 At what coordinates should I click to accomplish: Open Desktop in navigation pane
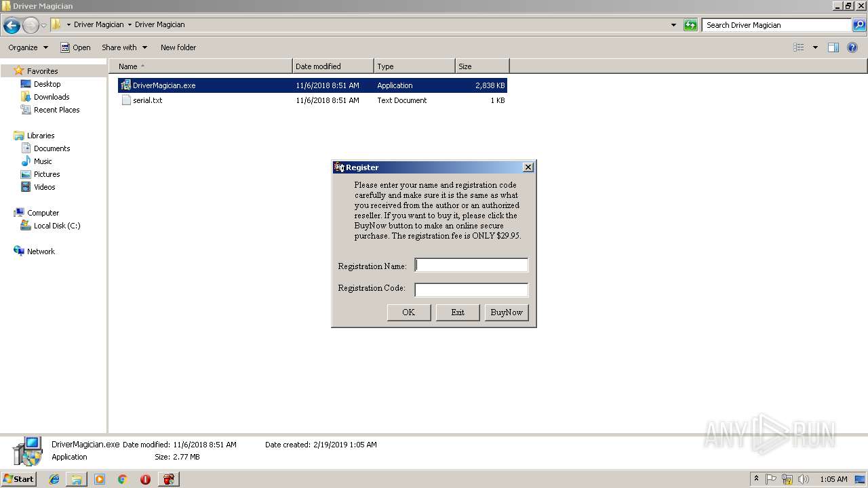(x=47, y=84)
